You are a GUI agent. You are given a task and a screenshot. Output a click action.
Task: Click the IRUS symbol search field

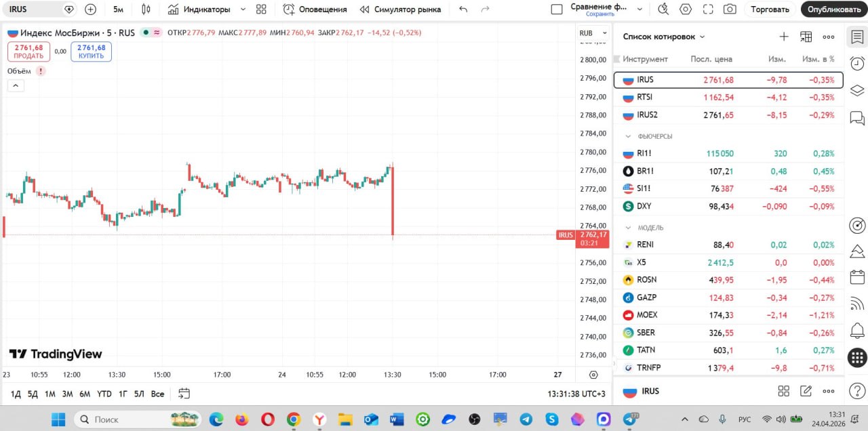39,9
